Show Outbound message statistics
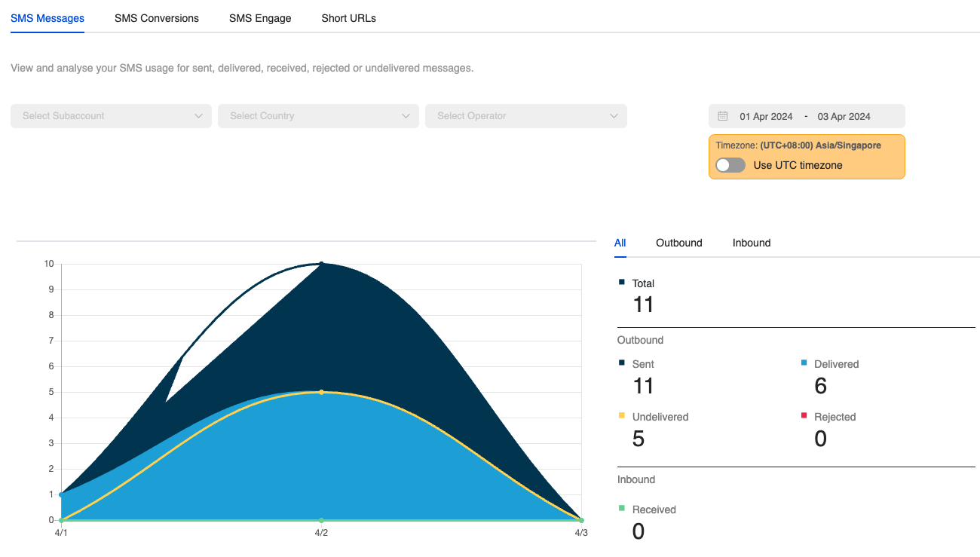This screenshot has width=980, height=557. click(678, 243)
